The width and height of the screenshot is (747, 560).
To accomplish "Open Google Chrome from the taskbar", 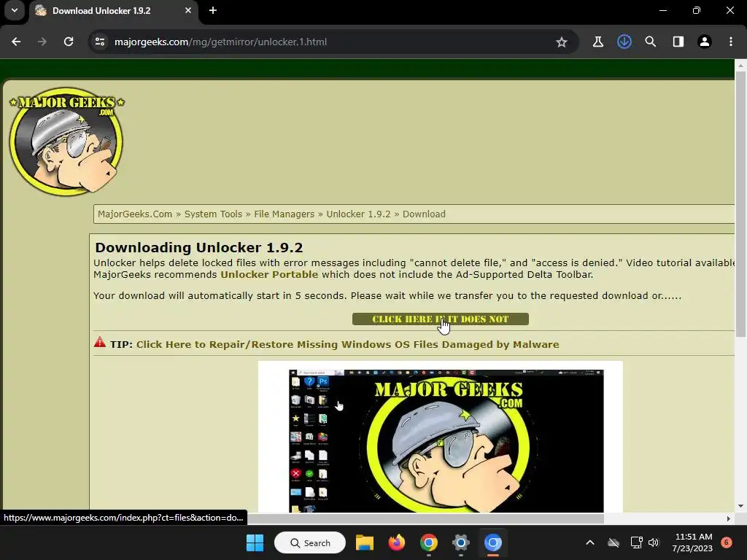I will 429,542.
